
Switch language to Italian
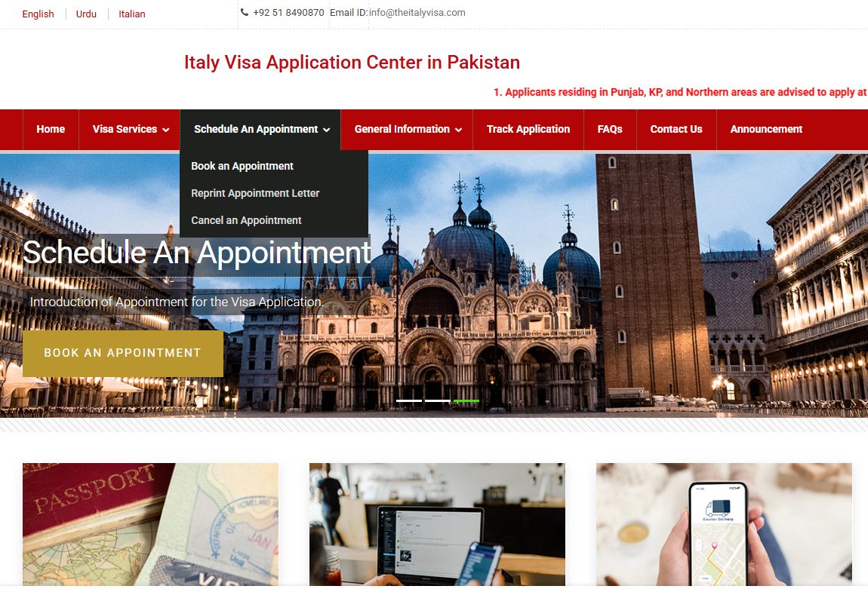pos(132,14)
